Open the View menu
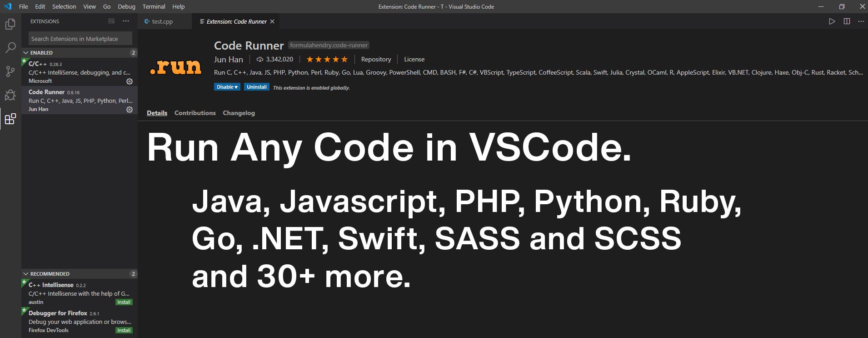 pyautogui.click(x=90, y=6)
